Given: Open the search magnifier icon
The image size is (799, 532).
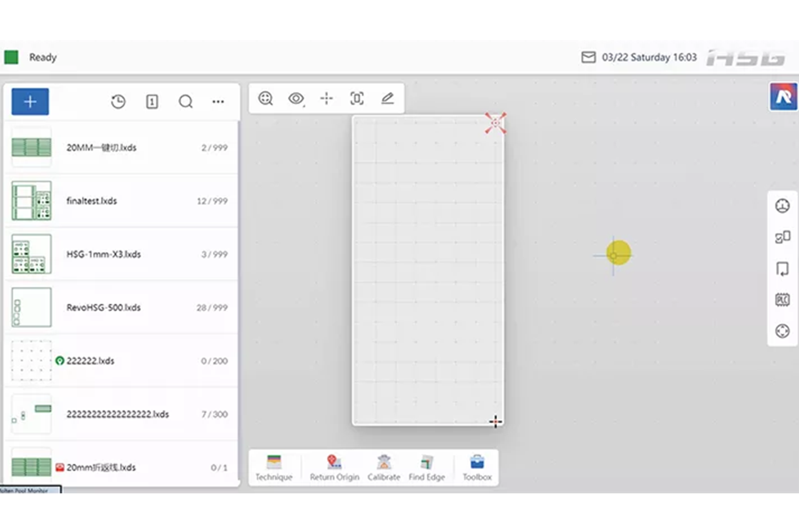Looking at the screenshot, I should tap(186, 102).
